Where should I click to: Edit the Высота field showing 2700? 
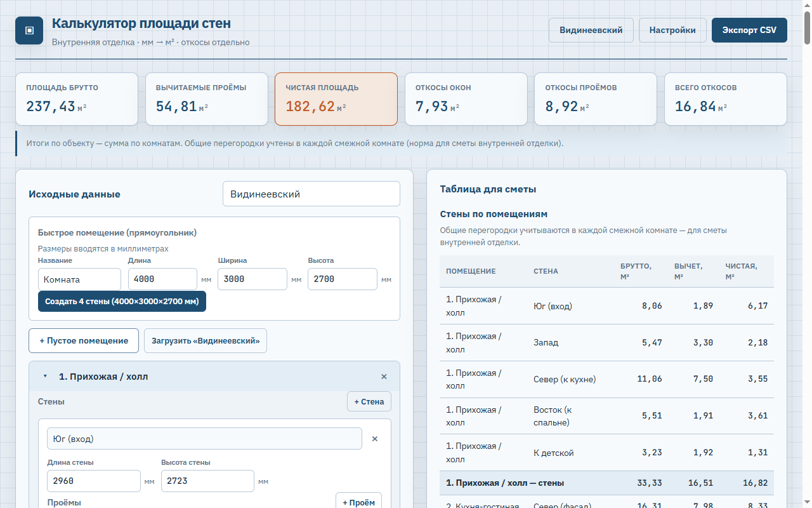click(343, 279)
